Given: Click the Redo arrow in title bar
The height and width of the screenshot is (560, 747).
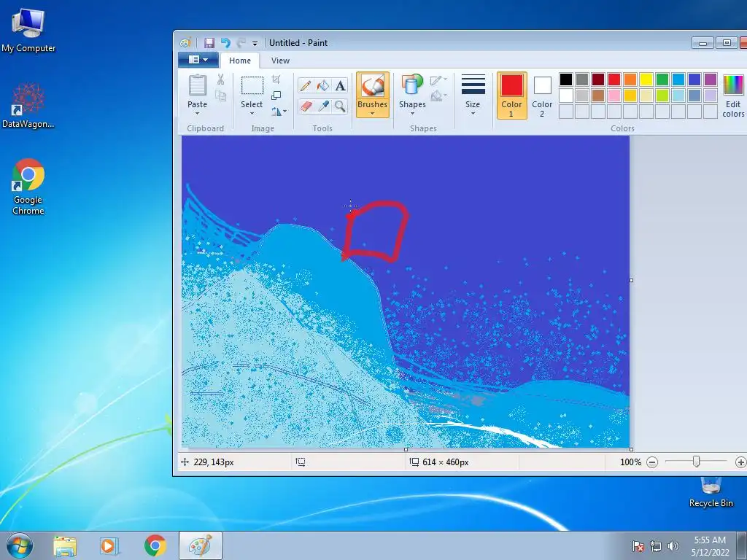Looking at the screenshot, I should click(241, 43).
